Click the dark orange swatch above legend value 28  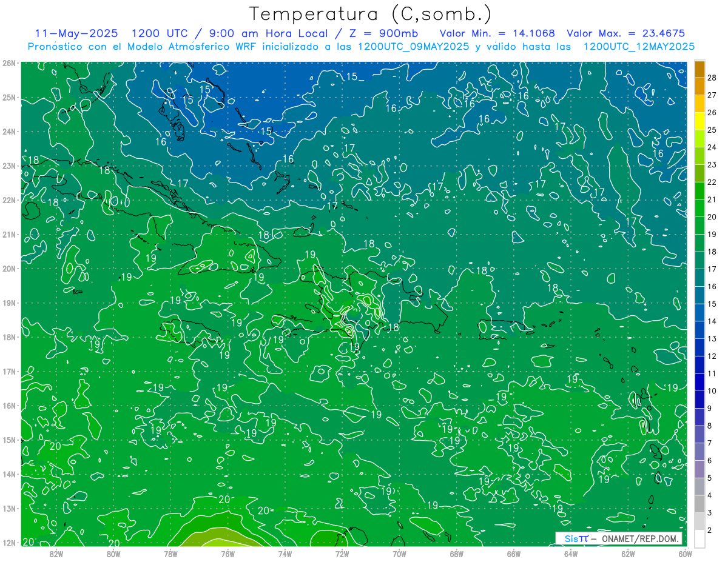(699, 69)
